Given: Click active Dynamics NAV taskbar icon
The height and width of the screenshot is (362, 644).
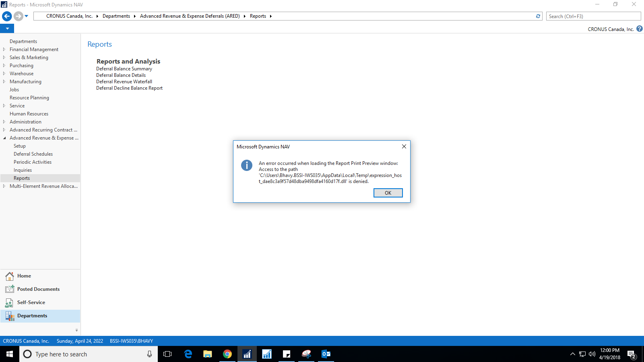Looking at the screenshot, I should pyautogui.click(x=247, y=354).
